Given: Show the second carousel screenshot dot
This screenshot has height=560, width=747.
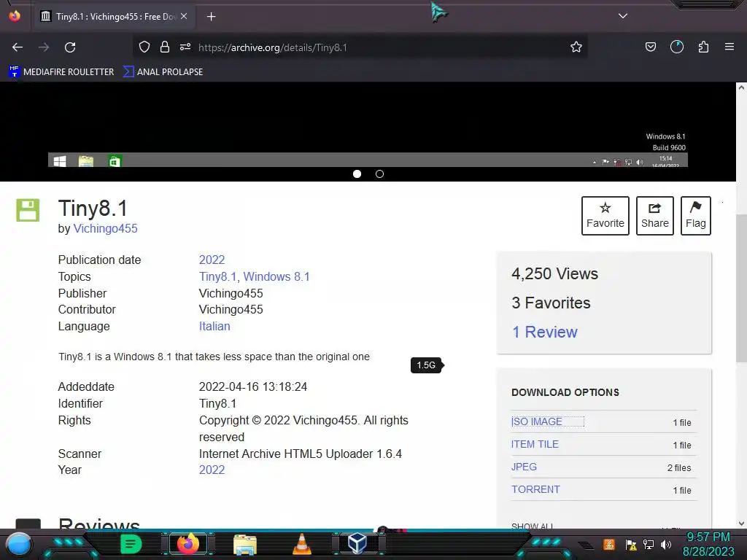Looking at the screenshot, I should tap(379, 174).
